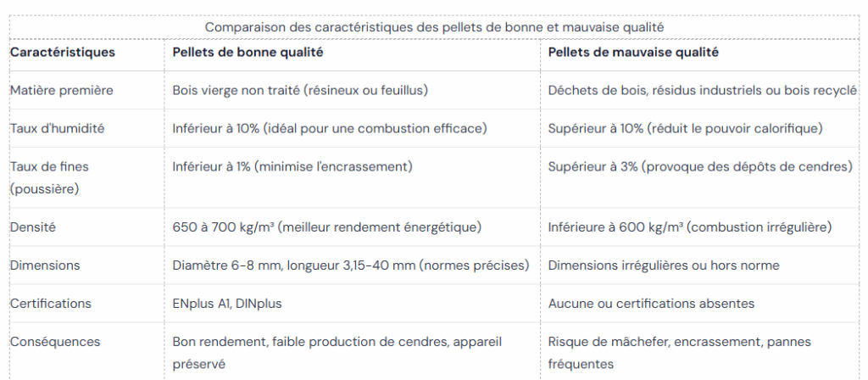The image size is (868, 380).
Task: Click the "Inférieur à 10%" humidity cell
Action: pyautogui.click(x=329, y=128)
